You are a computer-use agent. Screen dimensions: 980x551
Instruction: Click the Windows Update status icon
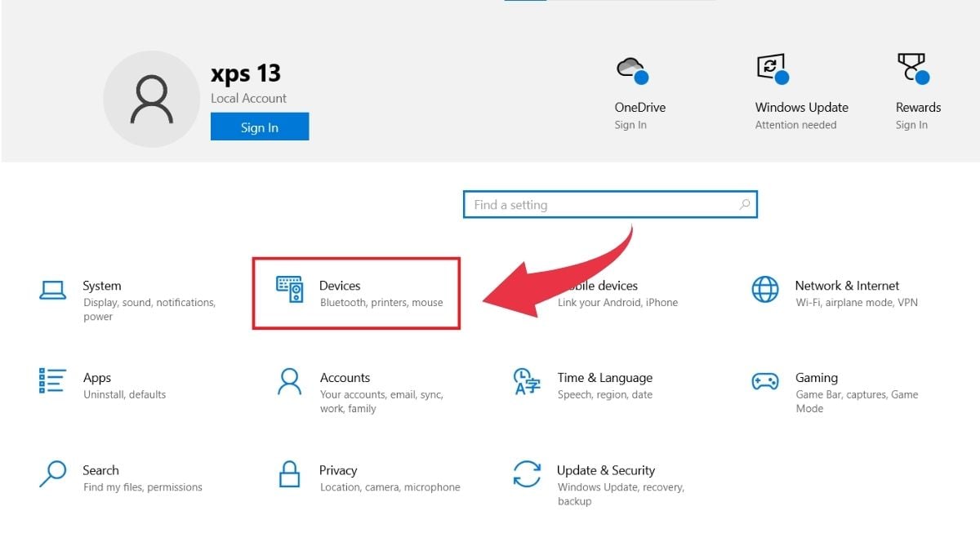click(x=773, y=69)
